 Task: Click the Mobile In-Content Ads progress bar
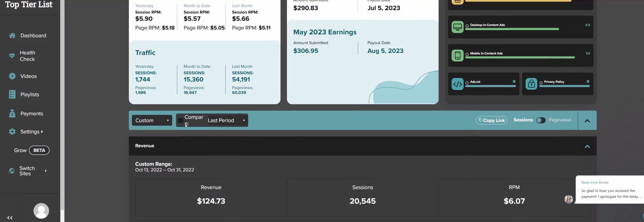[x=520, y=58]
